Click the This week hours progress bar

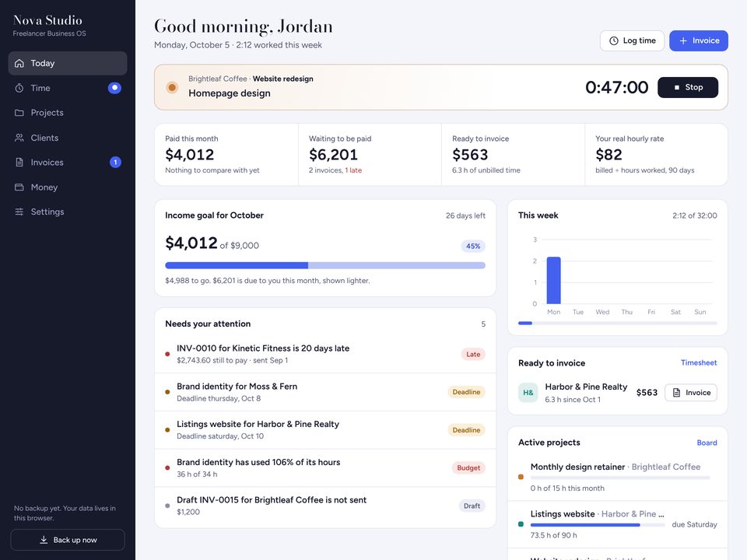click(x=617, y=323)
